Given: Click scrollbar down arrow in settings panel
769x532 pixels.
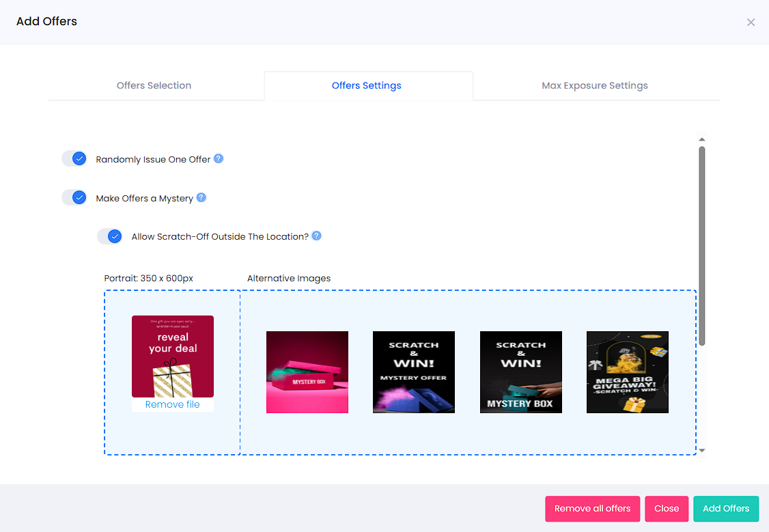Looking at the screenshot, I should coord(702,450).
